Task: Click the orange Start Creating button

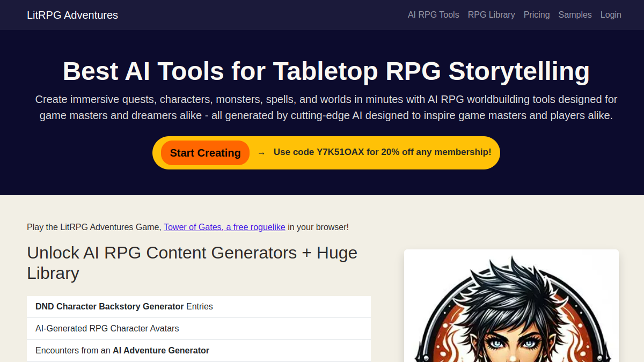Action: (x=206, y=153)
